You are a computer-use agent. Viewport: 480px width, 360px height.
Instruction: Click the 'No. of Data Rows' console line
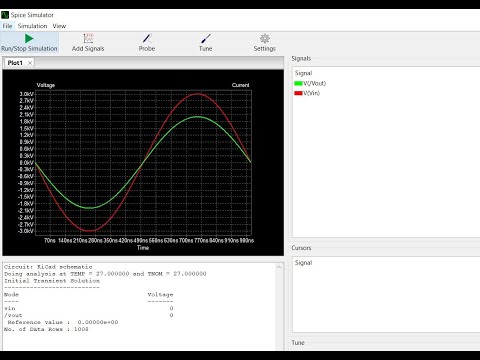point(46,329)
